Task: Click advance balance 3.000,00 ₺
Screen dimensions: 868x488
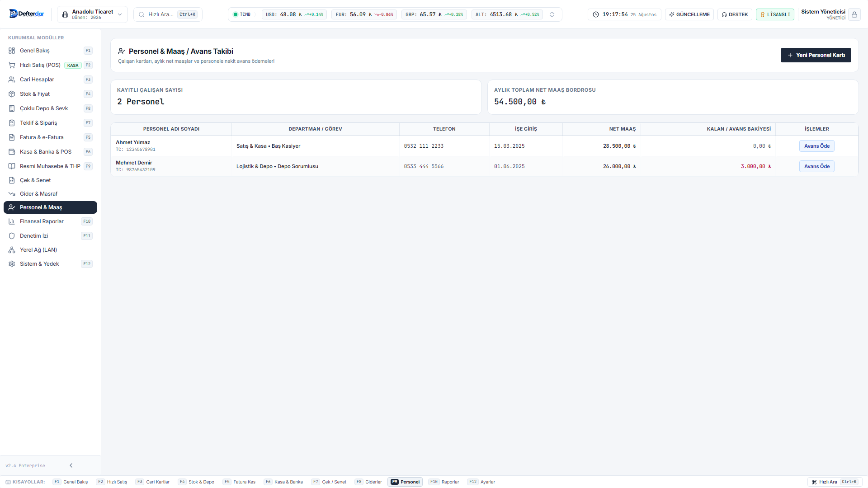Action: 755,166
